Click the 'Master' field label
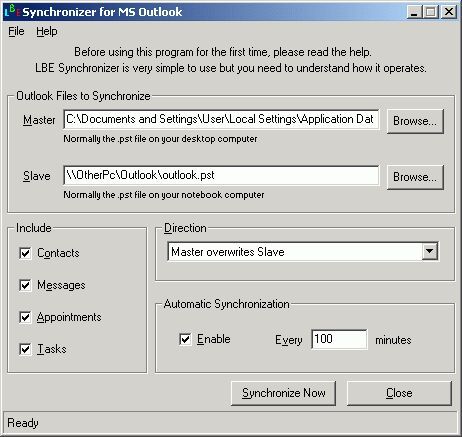462x437 pixels. pyautogui.click(x=39, y=120)
